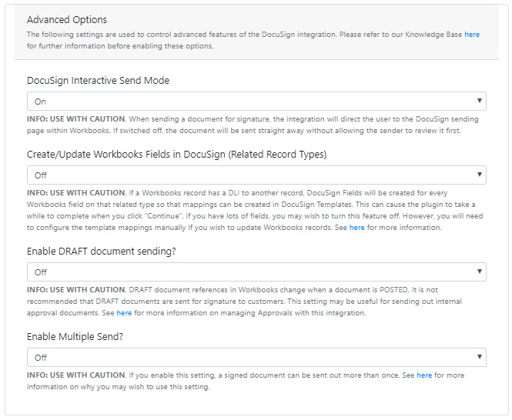512x420 pixels.
Task: Click the DocuSign Interactive Send Mode label
Action: [98, 80]
